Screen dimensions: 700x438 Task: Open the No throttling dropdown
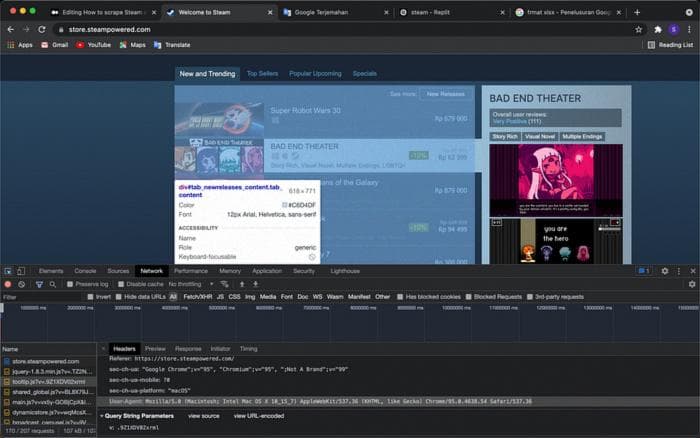(191, 284)
